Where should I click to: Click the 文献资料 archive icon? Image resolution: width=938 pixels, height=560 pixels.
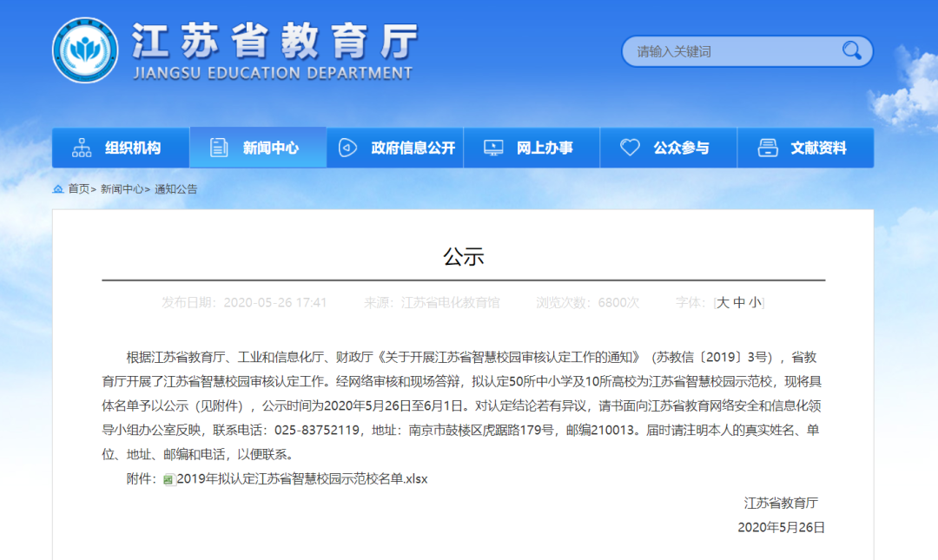[767, 148]
